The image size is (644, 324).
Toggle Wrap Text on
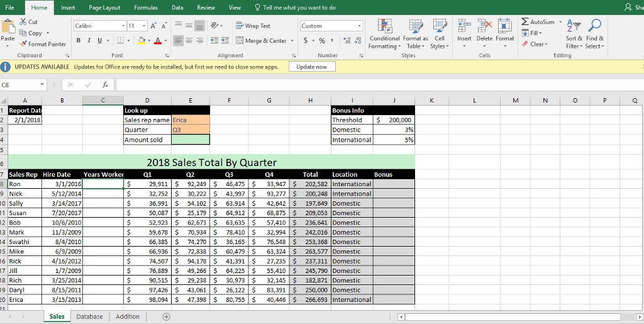point(252,26)
